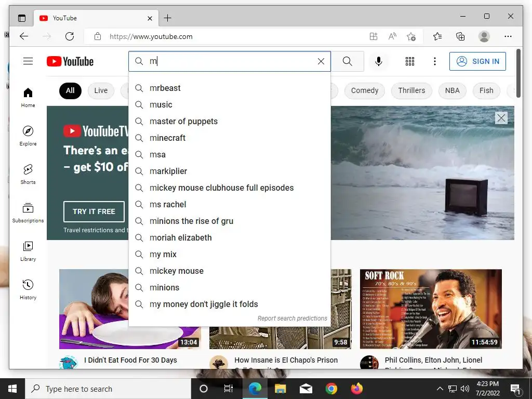Open the browser profile avatar

point(484,36)
